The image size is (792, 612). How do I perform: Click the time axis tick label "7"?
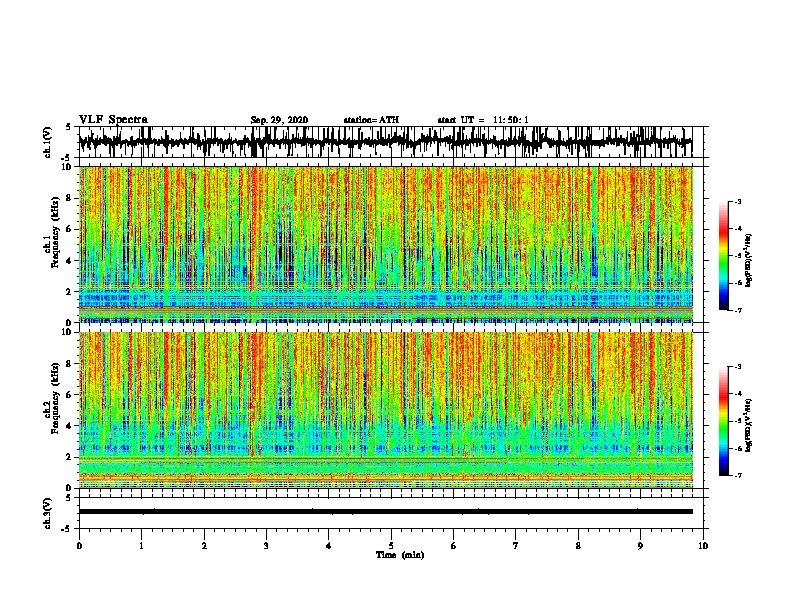coord(516,546)
